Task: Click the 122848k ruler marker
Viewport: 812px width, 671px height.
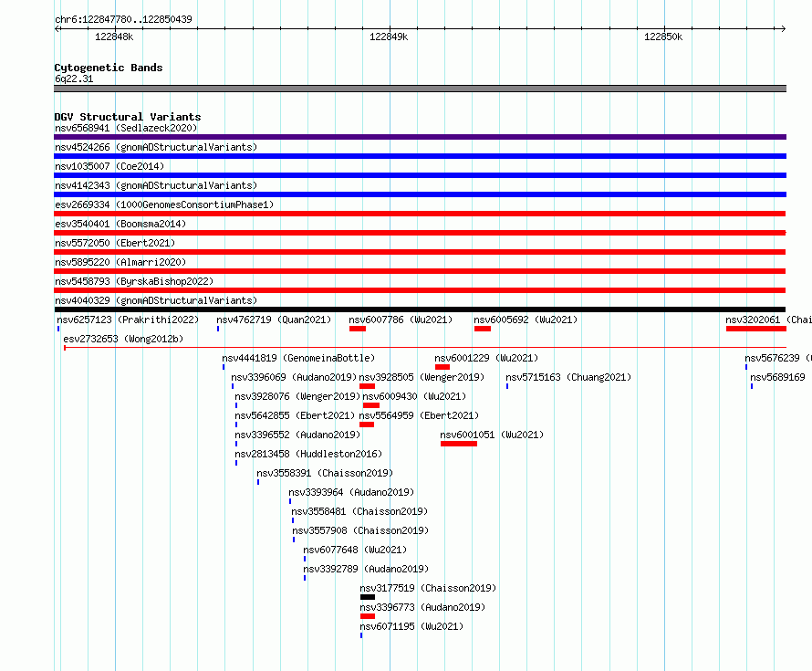Action: click(x=114, y=37)
